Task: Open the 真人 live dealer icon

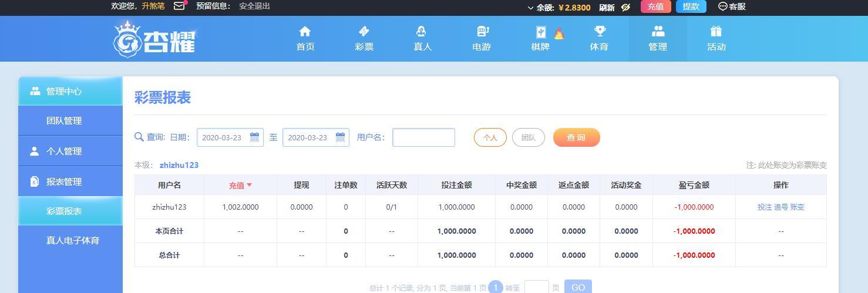Action: (422, 32)
